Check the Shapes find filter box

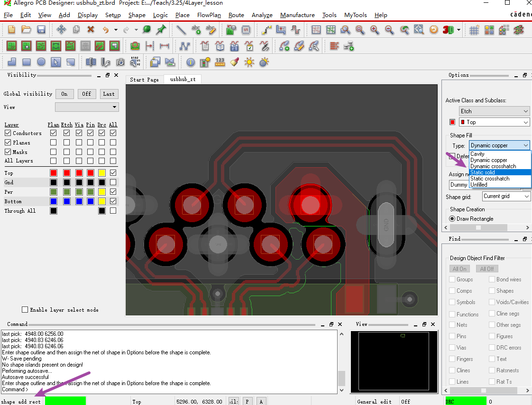click(x=492, y=290)
